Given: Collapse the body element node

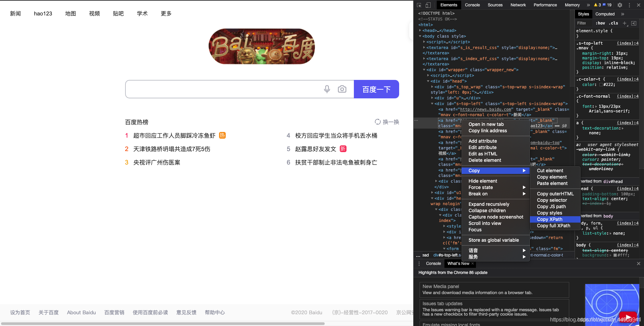Looking at the screenshot, I should 420,36.
